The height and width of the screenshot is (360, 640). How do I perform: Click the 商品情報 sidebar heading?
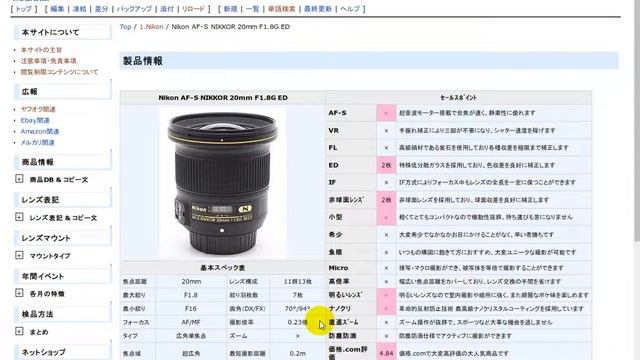coord(62,162)
